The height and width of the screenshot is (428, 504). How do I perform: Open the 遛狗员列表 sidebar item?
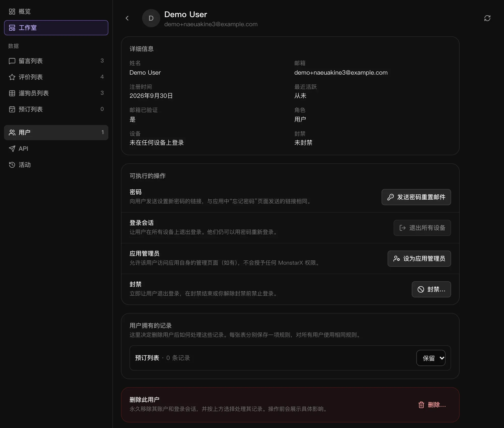[x=56, y=93]
